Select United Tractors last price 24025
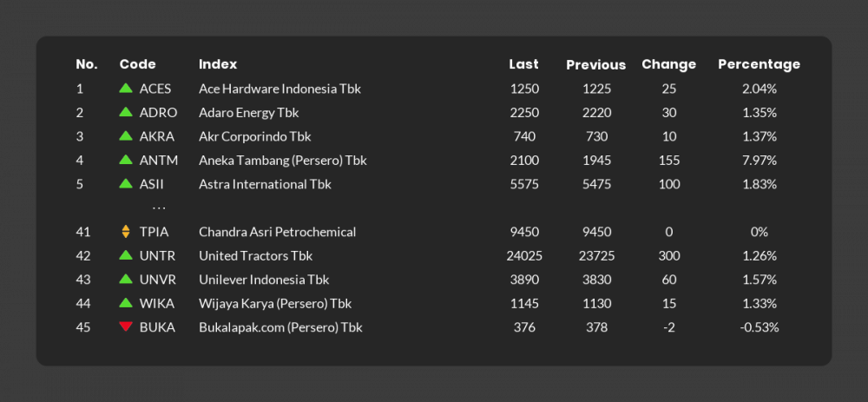This screenshot has width=868, height=402. tap(524, 256)
